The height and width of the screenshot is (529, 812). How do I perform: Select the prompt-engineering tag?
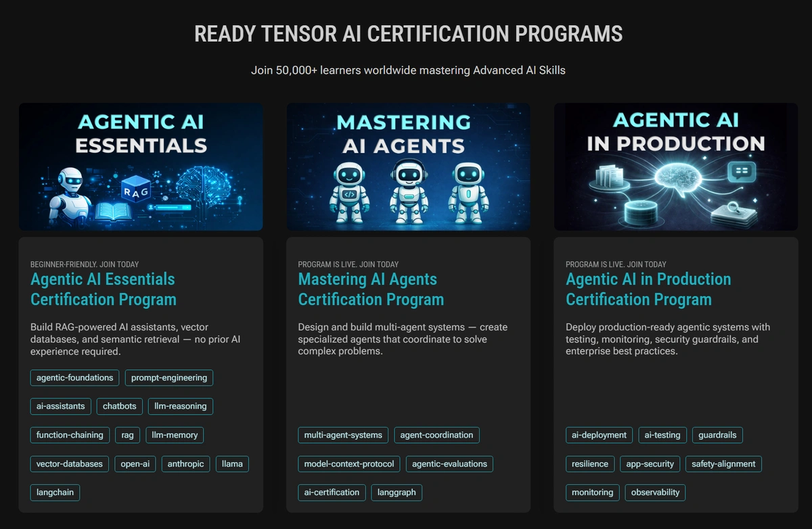pos(169,377)
